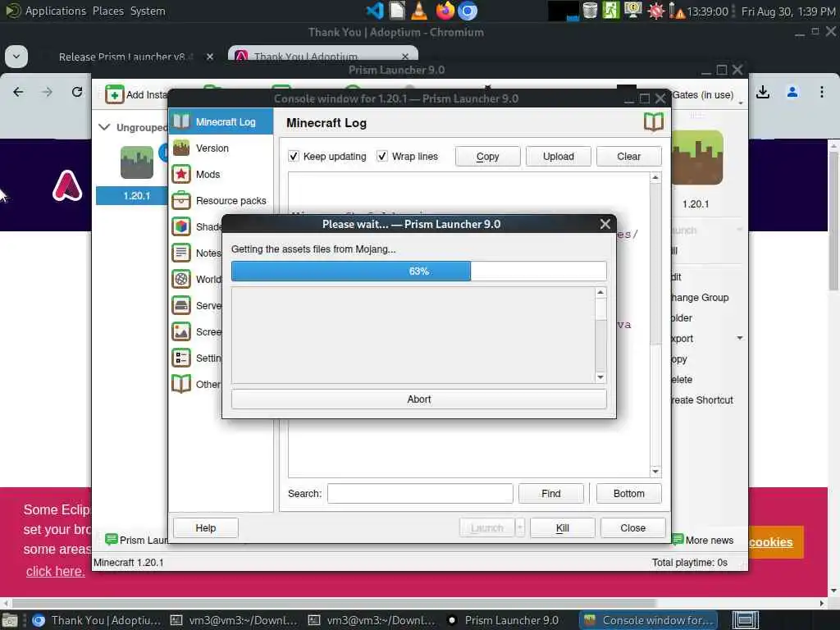Click Close button in console window
Image resolution: width=840 pixels, height=630 pixels.
(x=632, y=527)
